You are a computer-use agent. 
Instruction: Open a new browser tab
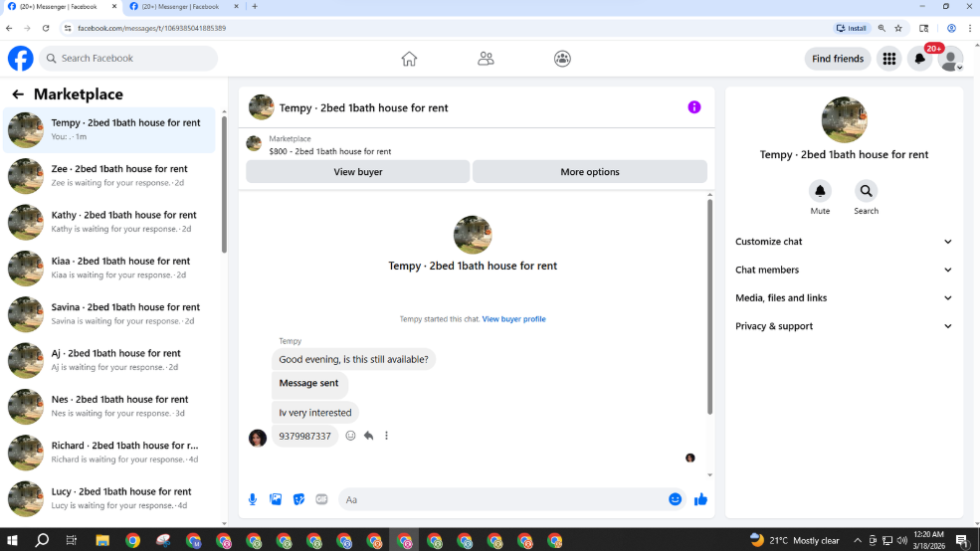coord(255,6)
